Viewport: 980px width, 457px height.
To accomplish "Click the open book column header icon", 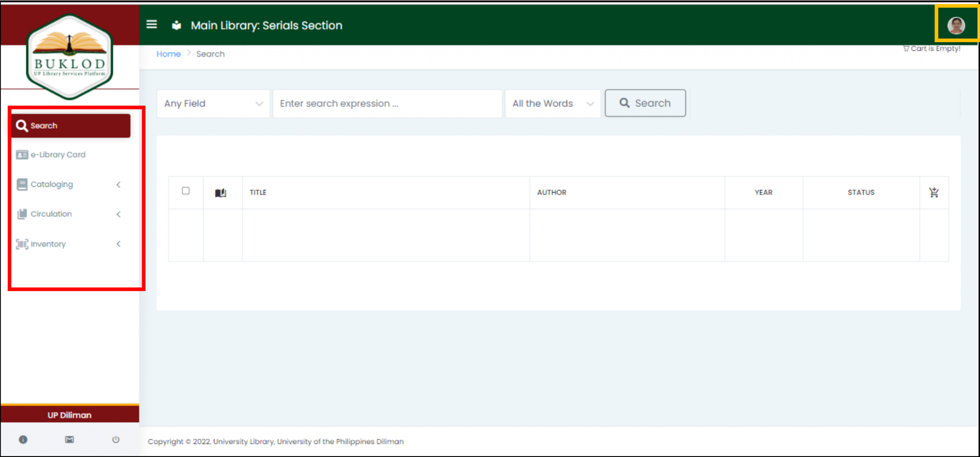I will [221, 193].
